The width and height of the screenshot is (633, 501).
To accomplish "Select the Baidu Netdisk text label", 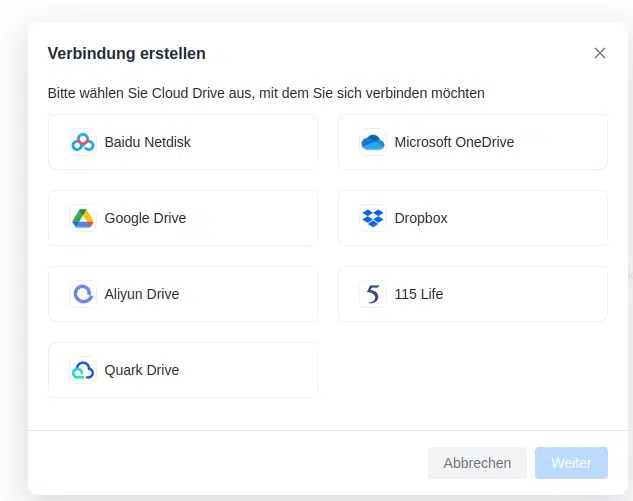I will coord(147,142).
